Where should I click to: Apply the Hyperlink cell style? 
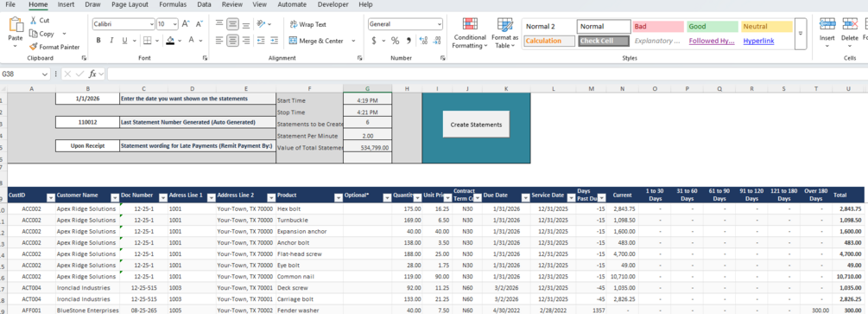point(767,41)
